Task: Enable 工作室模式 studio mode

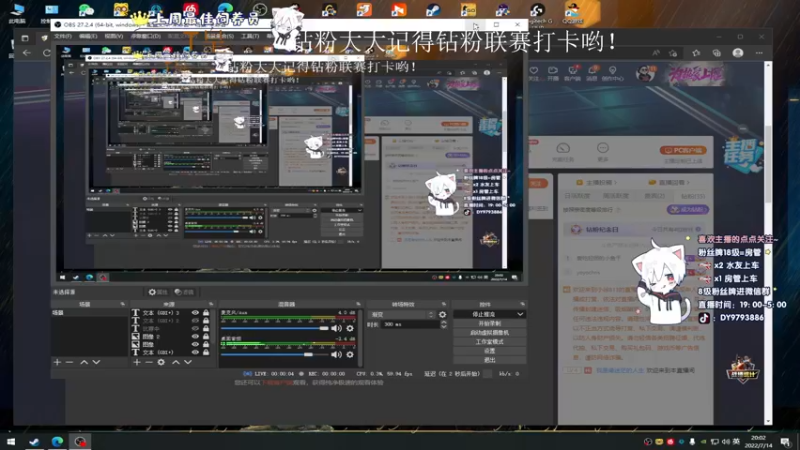Action: pyautogui.click(x=489, y=342)
